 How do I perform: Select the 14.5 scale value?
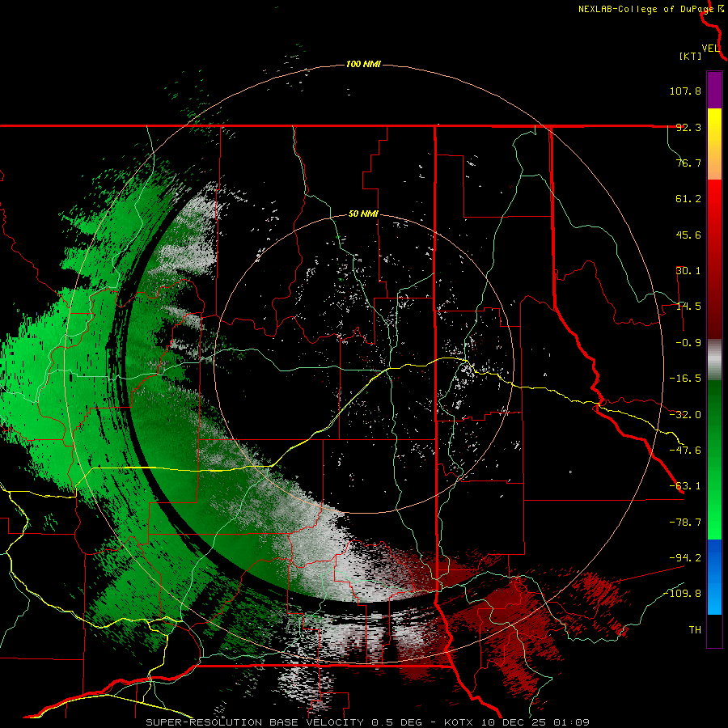688,307
